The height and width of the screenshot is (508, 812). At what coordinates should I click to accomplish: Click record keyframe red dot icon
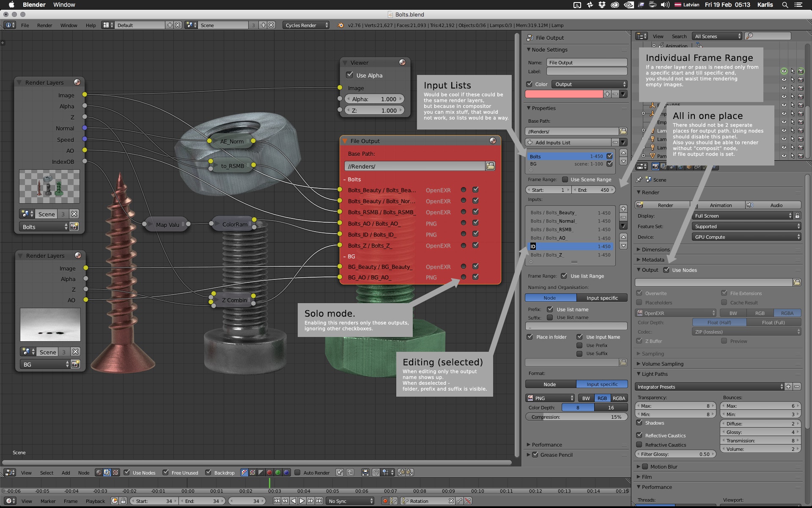point(385,501)
